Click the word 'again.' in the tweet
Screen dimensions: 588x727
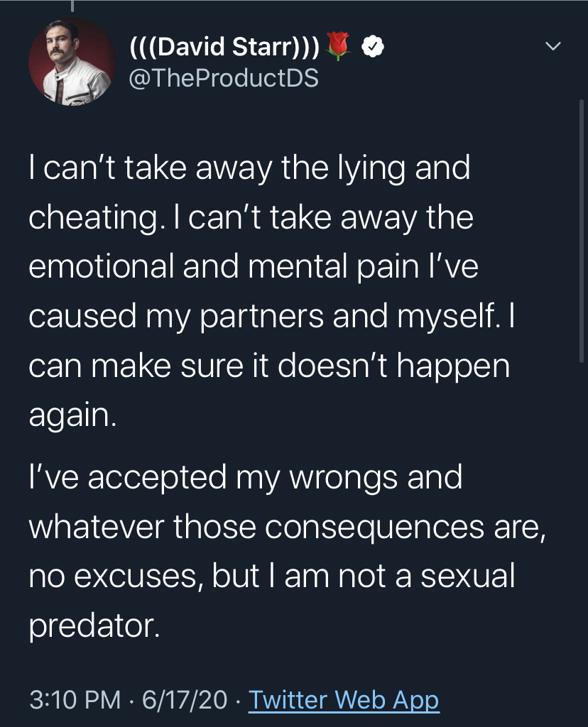[x=72, y=415]
